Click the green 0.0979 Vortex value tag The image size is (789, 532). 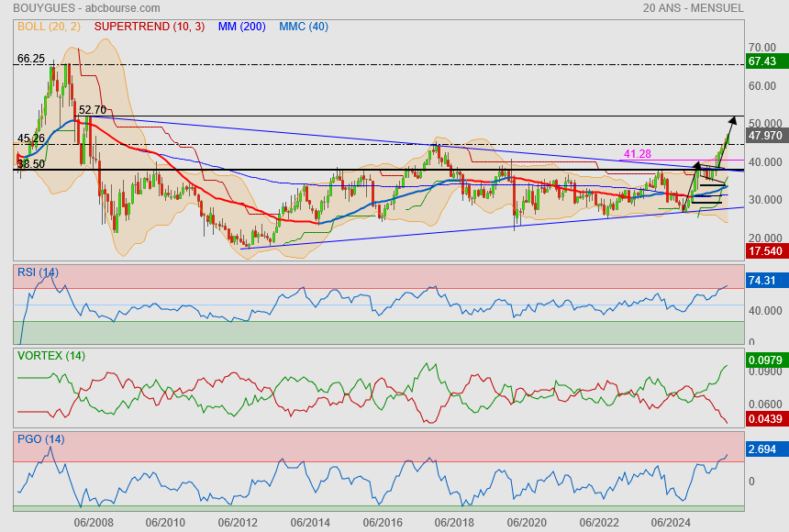(x=764, y=361)
